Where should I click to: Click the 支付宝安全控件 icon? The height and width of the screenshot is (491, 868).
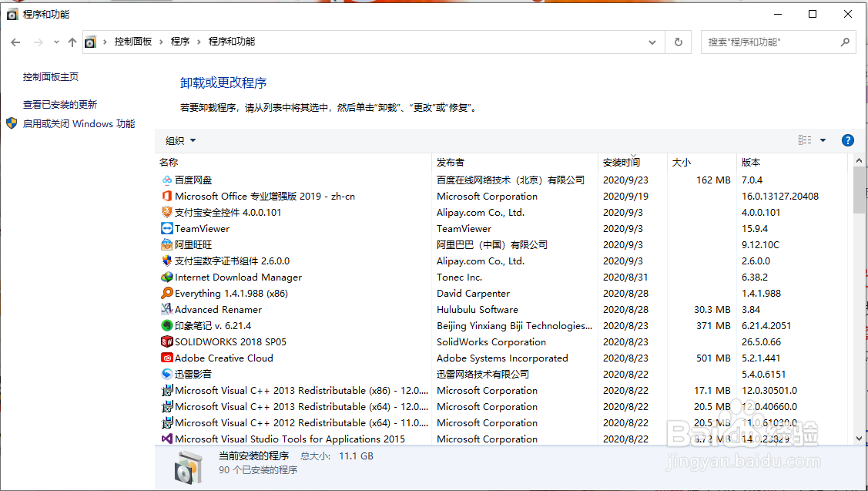click(166, 212)
